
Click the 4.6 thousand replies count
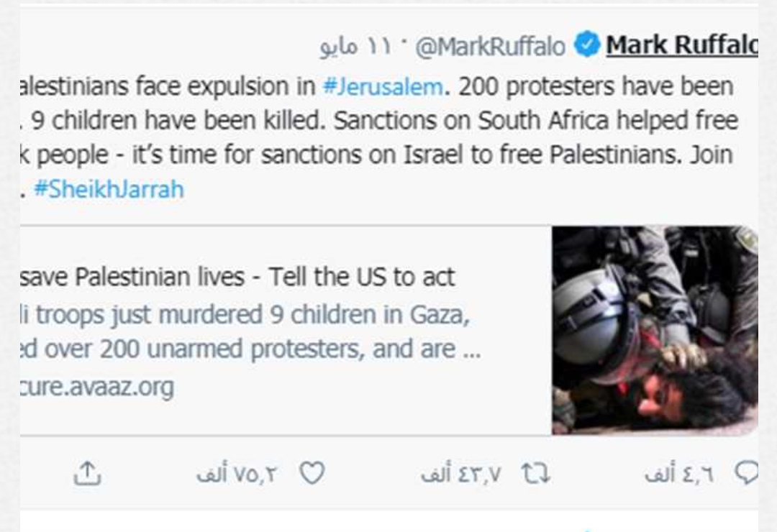pos(679,474)
